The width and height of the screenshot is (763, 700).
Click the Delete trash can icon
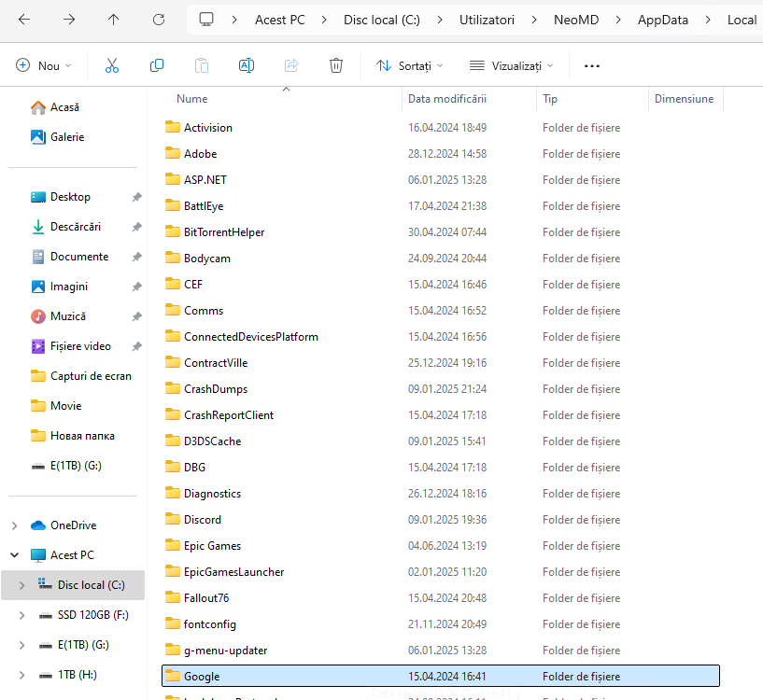click(336, 65)
